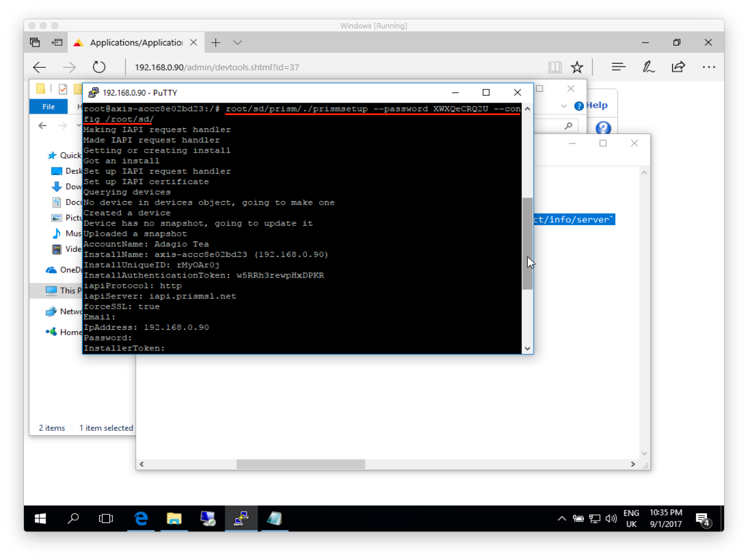Click the horizontal scrollbar thumb in the text window
This screenshot has height=560, width=748.
pos(300,464)
